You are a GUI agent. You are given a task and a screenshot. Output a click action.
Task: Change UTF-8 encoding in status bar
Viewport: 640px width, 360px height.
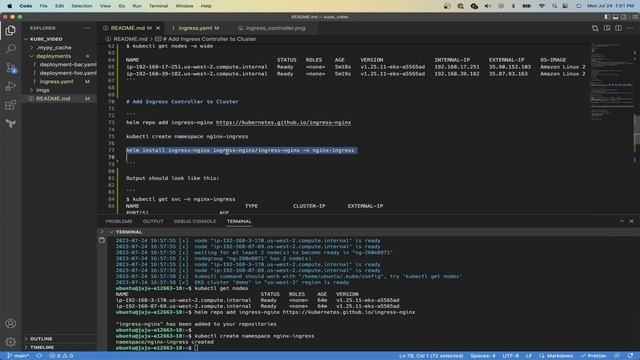coord(511,356)
